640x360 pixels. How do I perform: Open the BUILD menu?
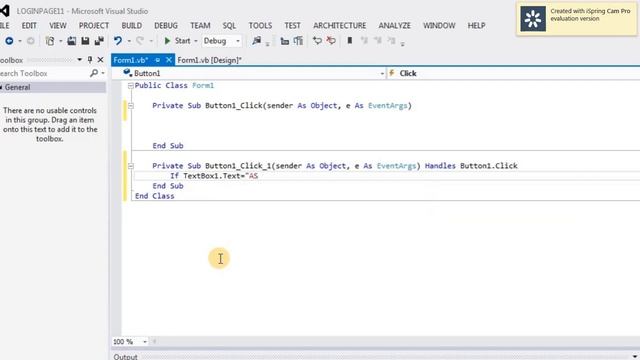pyautogui.click(x=131, y=26)
